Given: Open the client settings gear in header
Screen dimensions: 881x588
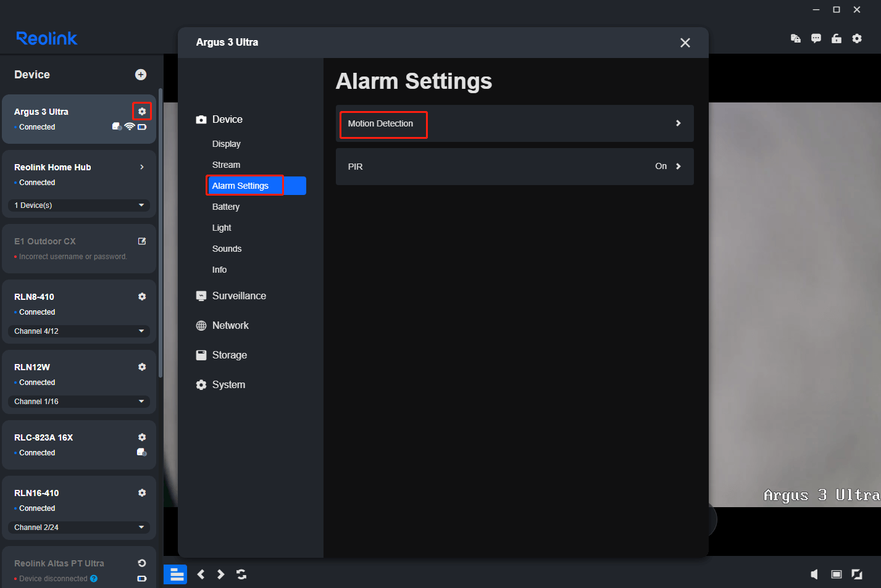Looking at the screenshot, I should click(x=857, y=38).
